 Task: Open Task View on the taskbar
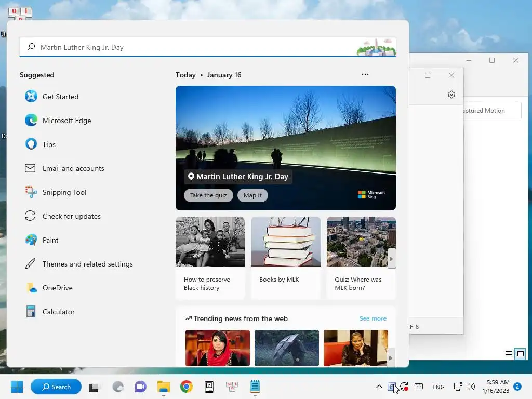point(94,387)
